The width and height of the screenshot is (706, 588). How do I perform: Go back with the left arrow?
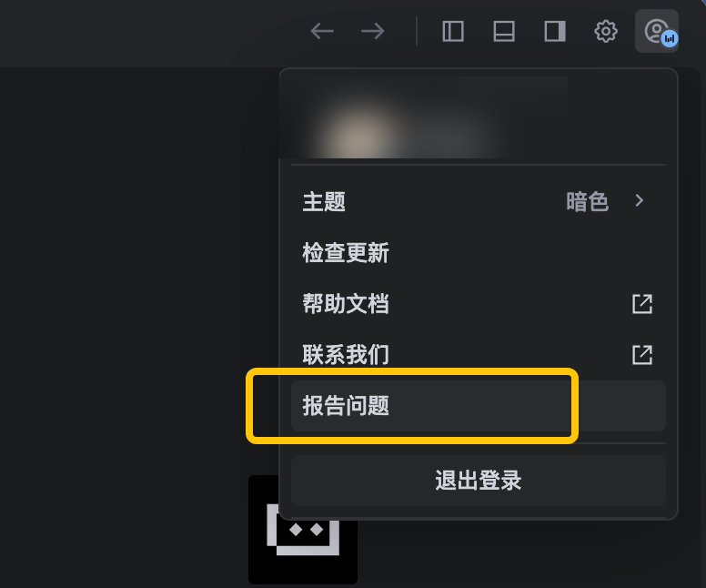[322, 32]
